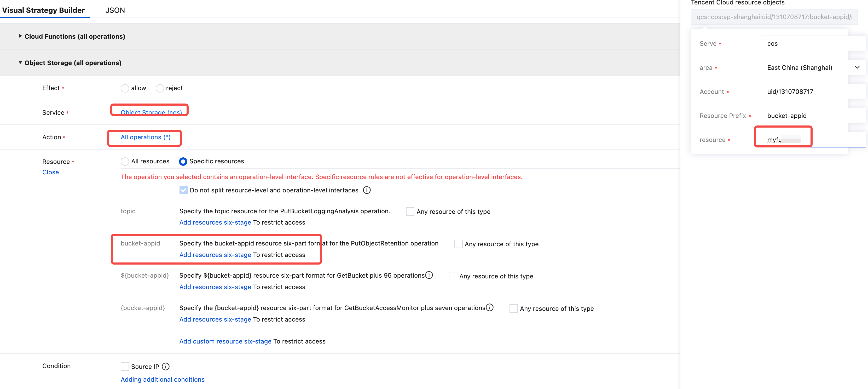Click the Source IP info icon
868x389 pixels.
pyautogui.click(x=165, y=367)
